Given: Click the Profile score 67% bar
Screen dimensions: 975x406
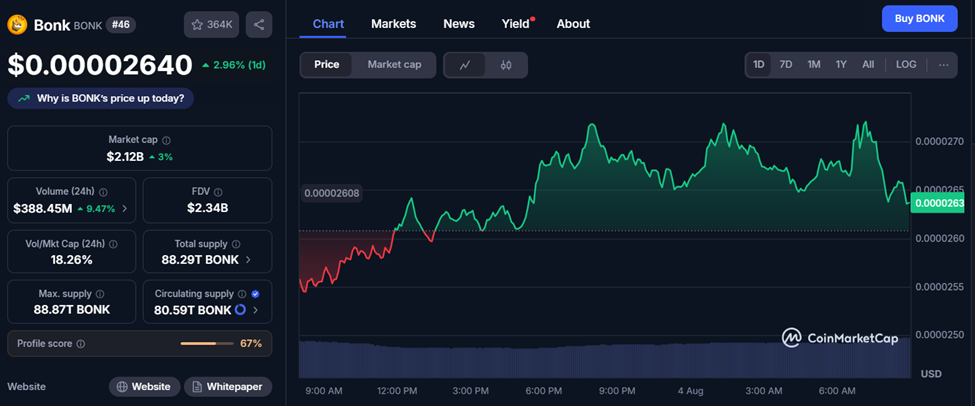Looking at the screenshot, I should [206, 344].
